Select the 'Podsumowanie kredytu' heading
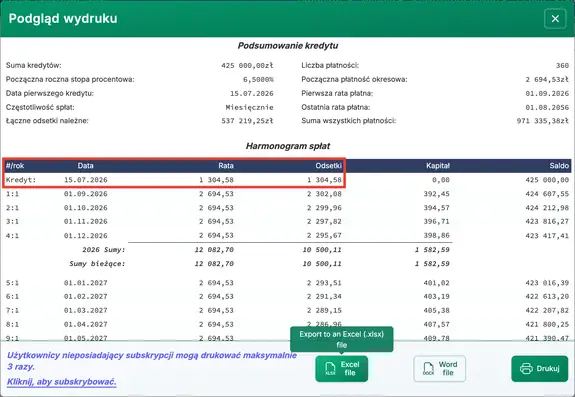 click(288, 46)
